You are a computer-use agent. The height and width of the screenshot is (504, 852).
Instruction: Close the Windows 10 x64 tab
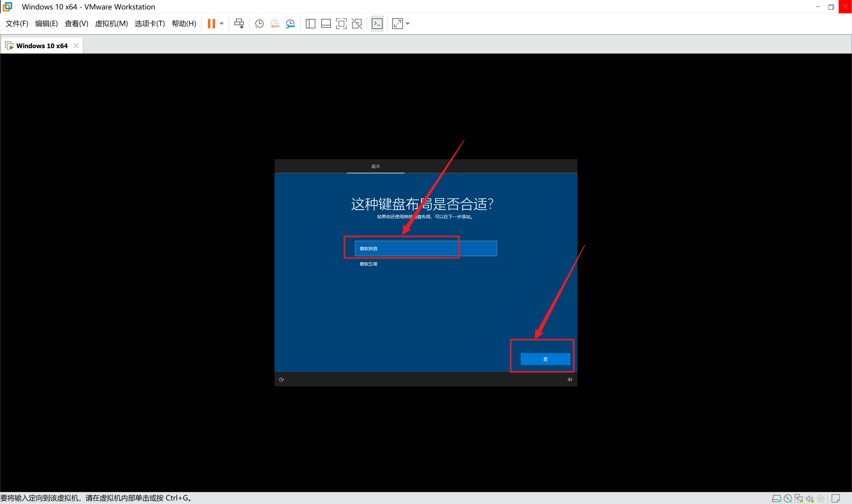pos(76,46)
